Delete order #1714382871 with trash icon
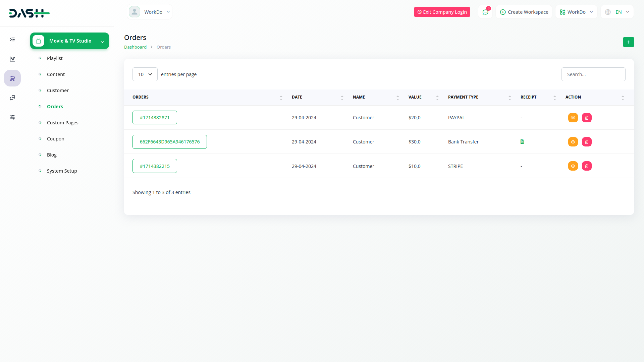644x362 pixels. pos(587,118)
